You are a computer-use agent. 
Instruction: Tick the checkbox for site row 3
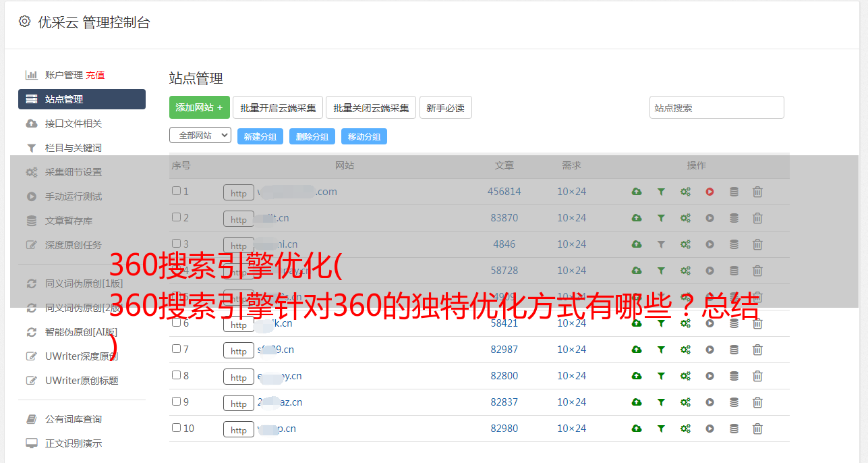click(x=176, y=244)
